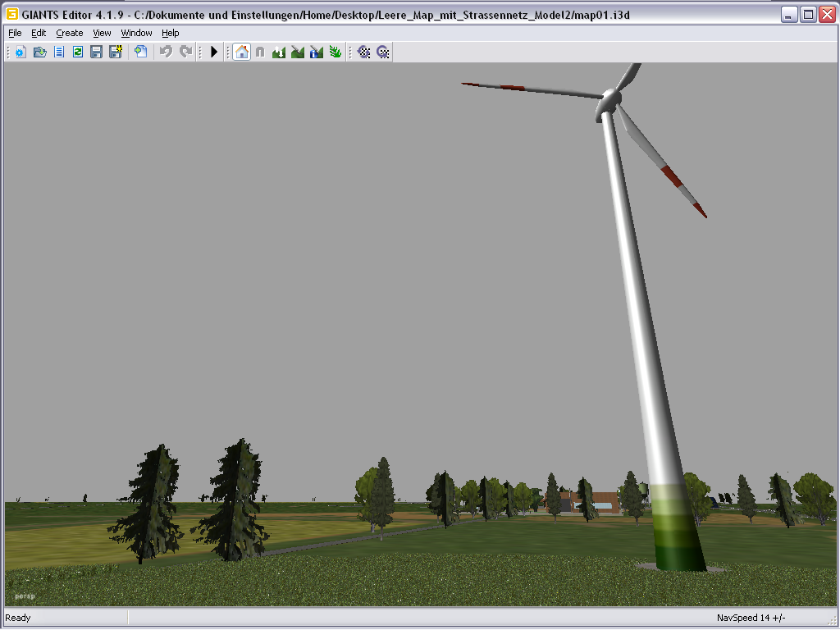Toggle terrain sculpt mode icon
The height and width of the screenshot is (630, 840).
click(x=279, y=52)
